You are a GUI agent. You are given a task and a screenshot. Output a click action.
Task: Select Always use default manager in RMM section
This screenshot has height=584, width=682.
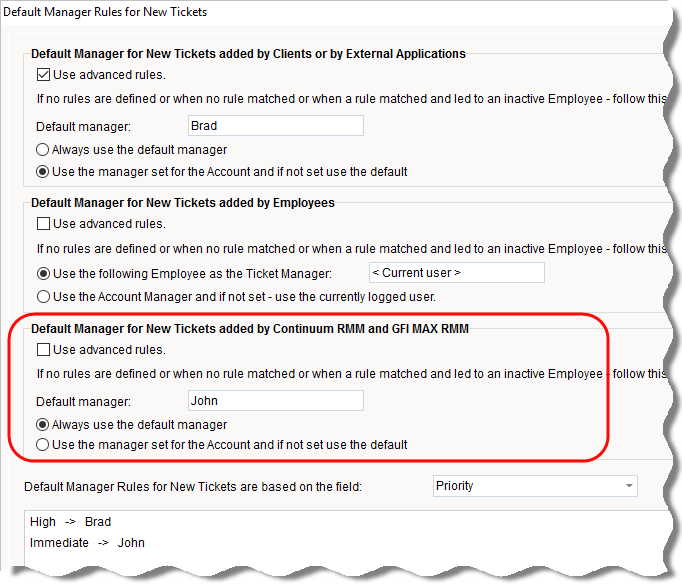coord(44,424)
